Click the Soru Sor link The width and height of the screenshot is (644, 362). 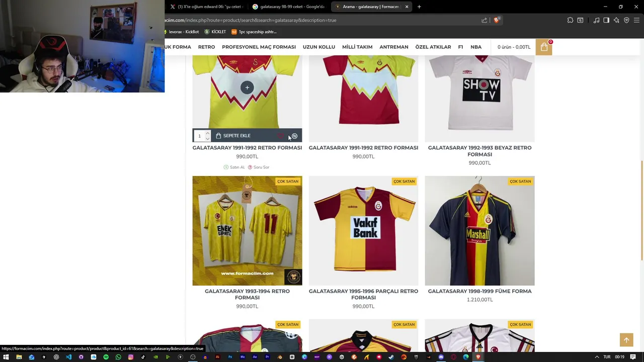tap(259, 167)
